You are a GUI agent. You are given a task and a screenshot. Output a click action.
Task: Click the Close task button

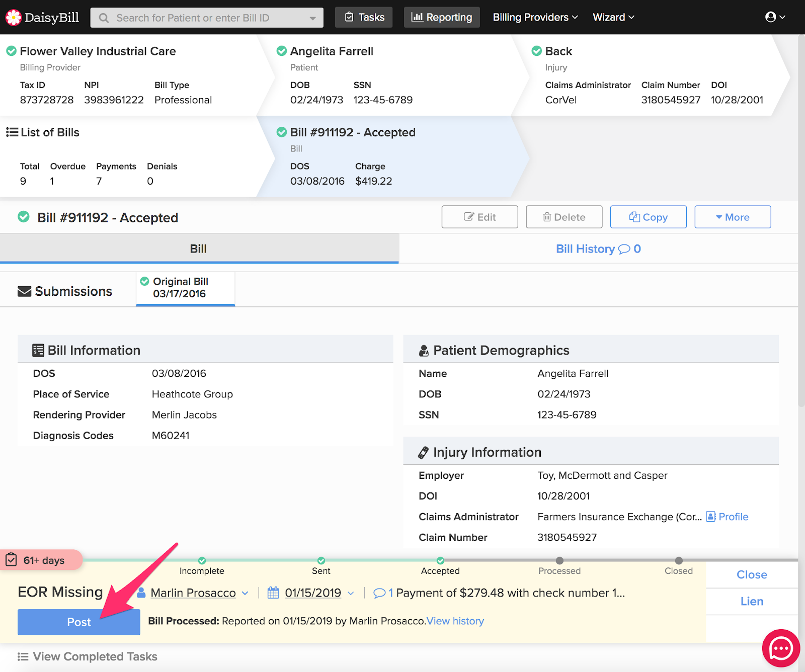point(752,574)
